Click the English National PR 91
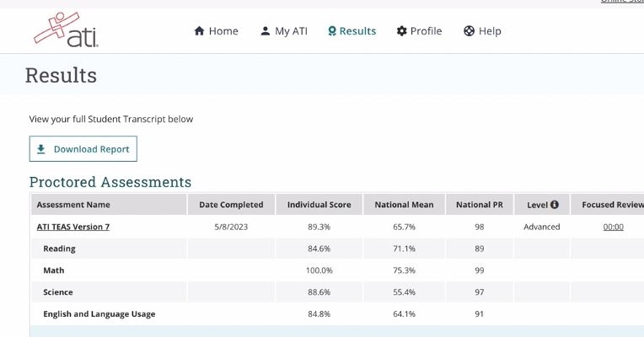Image resolution: width=644 pixels, height=337 pixels. tap(480, 313)
